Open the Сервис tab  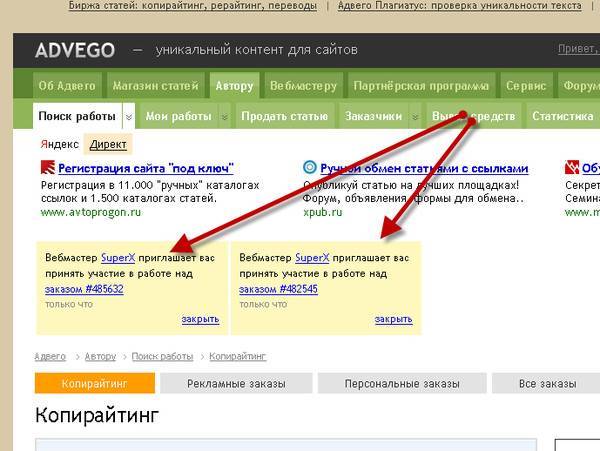[x=526, y=86]
